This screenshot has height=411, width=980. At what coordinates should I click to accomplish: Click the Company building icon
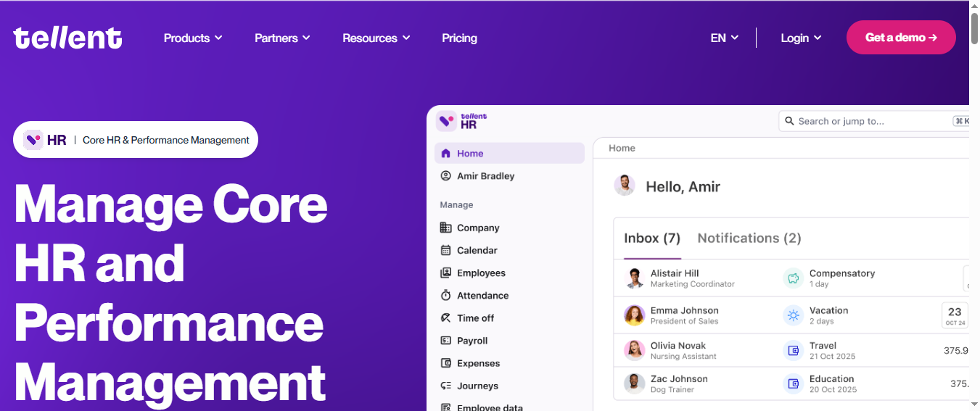pos(445,228)
